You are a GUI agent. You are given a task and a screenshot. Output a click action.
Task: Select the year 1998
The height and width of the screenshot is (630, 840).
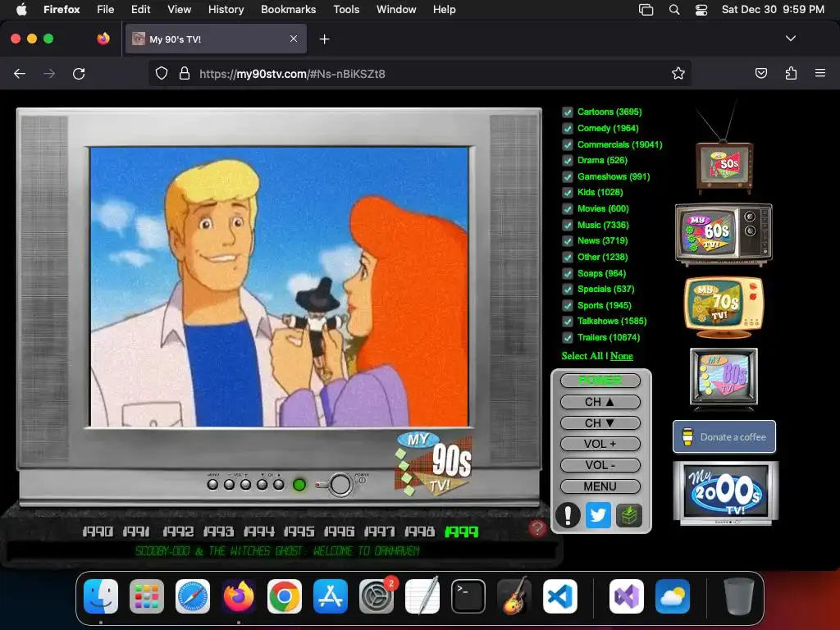tap(419, 532)
